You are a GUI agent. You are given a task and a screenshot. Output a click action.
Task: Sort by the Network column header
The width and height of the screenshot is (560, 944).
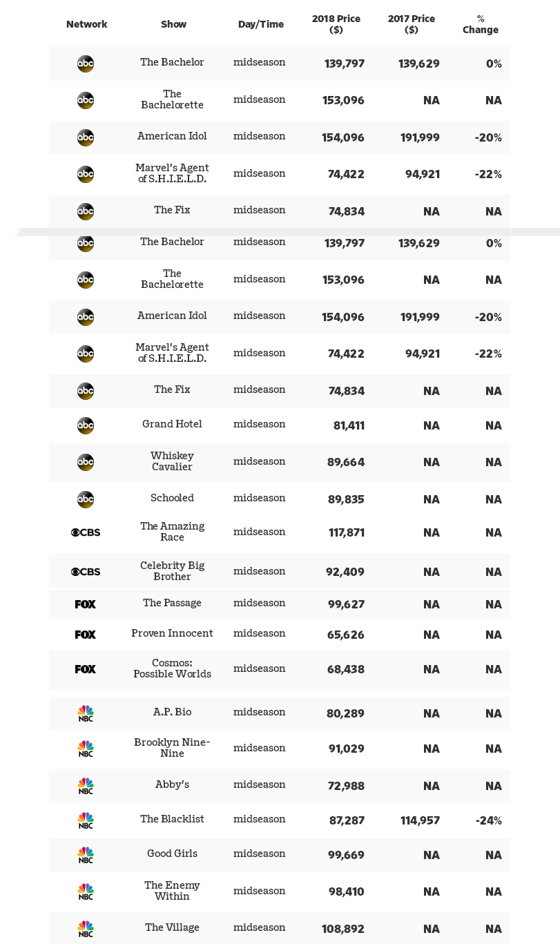tap(86, 24)
